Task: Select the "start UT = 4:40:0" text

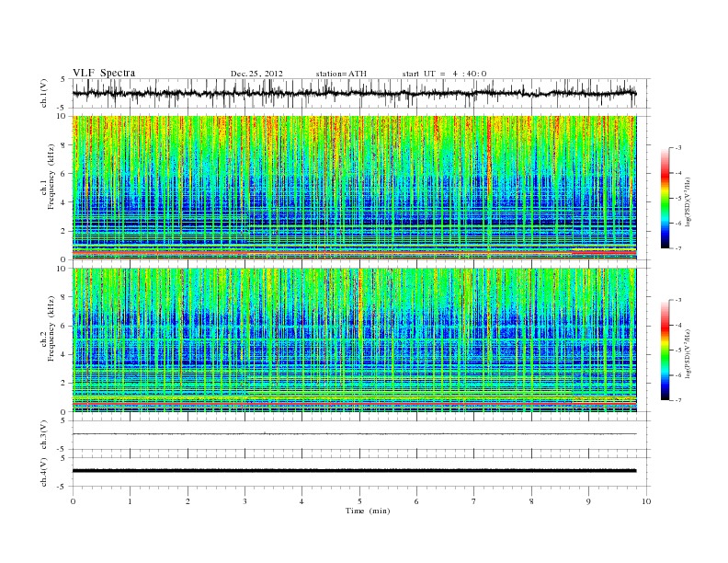Action: coord(444,74)
